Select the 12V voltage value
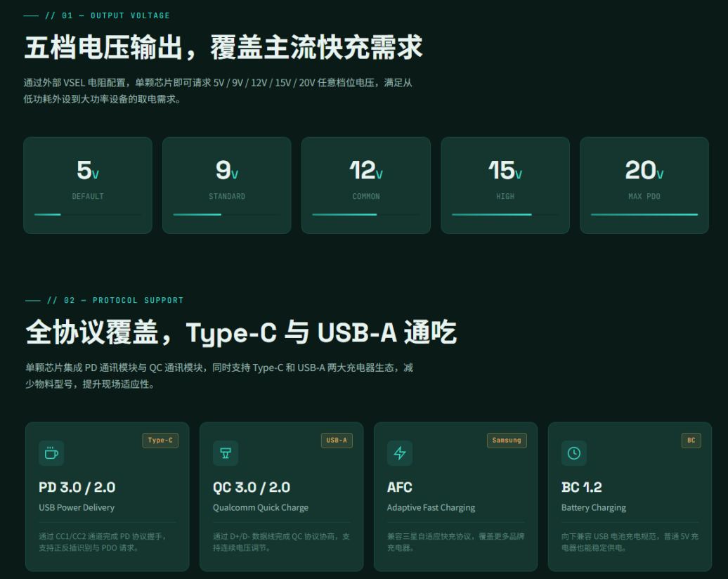This screenshot has width=728, height=579. coord(366,170)
